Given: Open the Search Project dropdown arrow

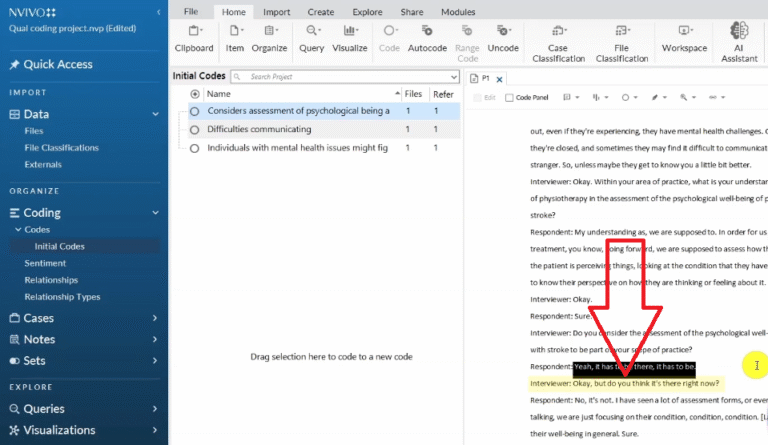Looking at the screenshot, I should click(454, 77).
